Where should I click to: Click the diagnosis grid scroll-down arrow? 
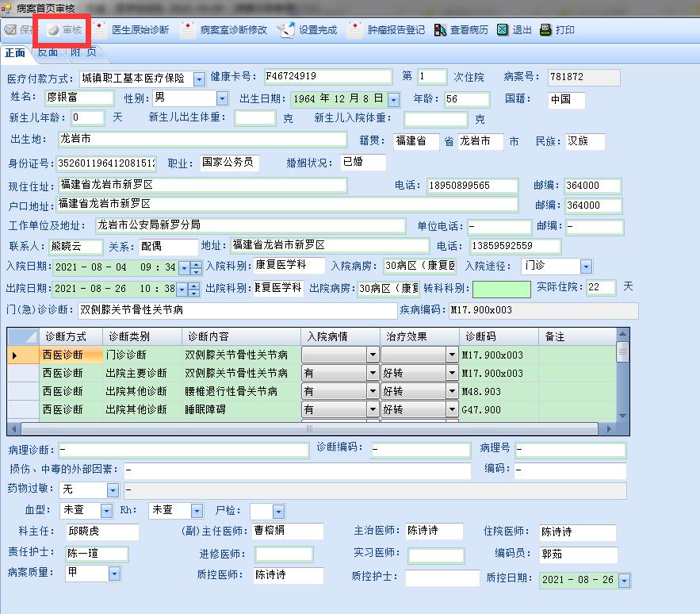622,416
